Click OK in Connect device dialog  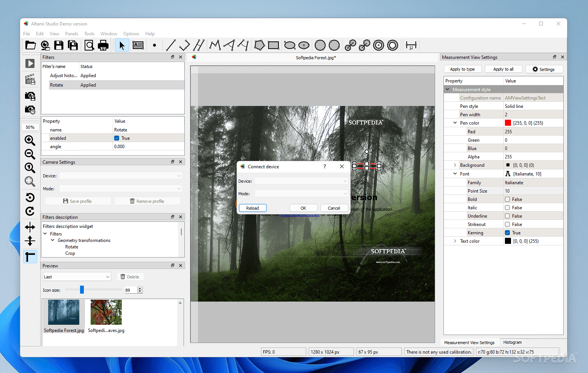303,208
